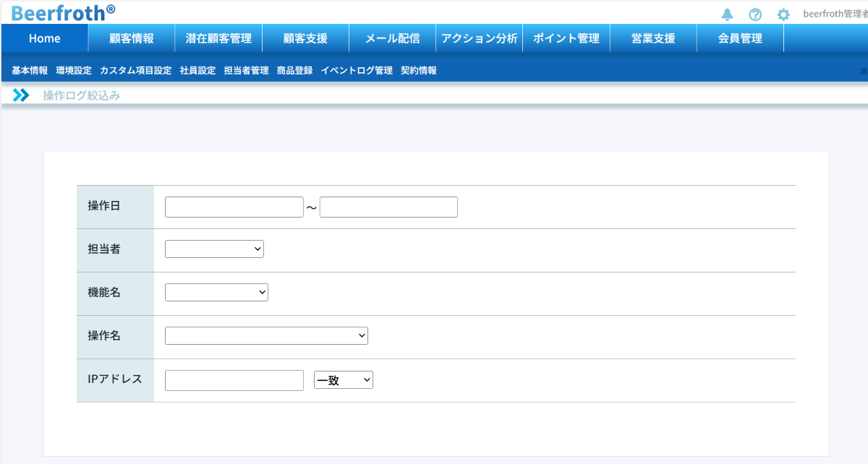Go to the ポイント管理 tab
Viewport: 868px width, 464px height.
point(566,38)
